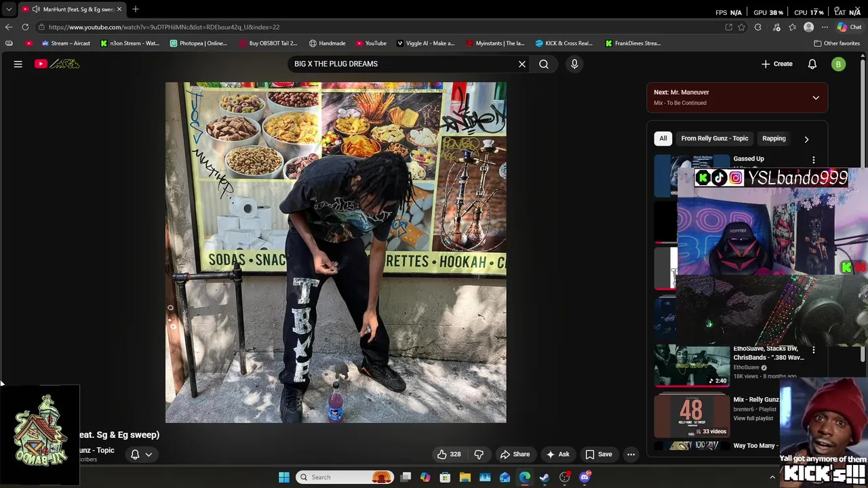
Task: Click the browser address bar URL
Action: coord(163,27)
